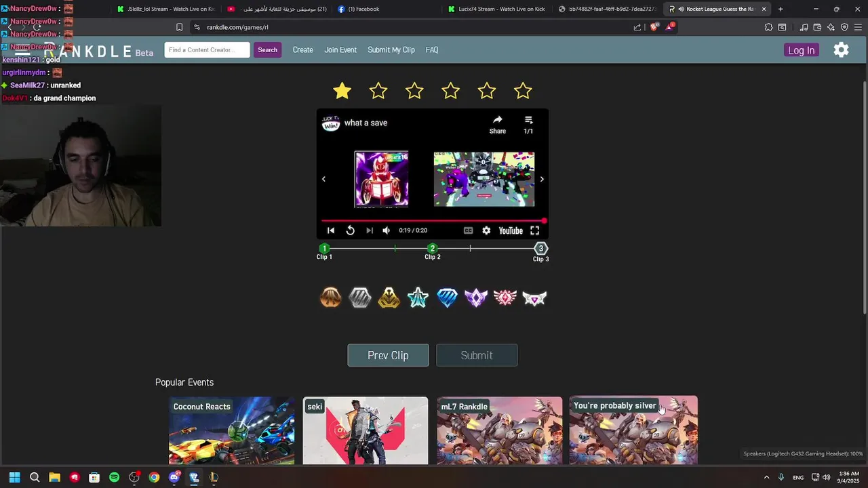Image resolution: width=868 pixels, height=488 pixels.
Task: Mute the video volume
Action: point(386,230)
